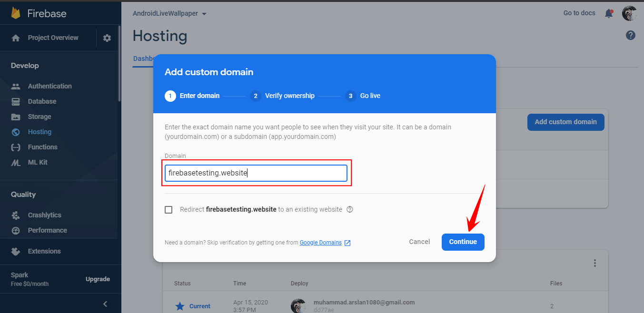Open Performance in the sidebar
This screenshot has height=313, width=644.
coord(48,231)
